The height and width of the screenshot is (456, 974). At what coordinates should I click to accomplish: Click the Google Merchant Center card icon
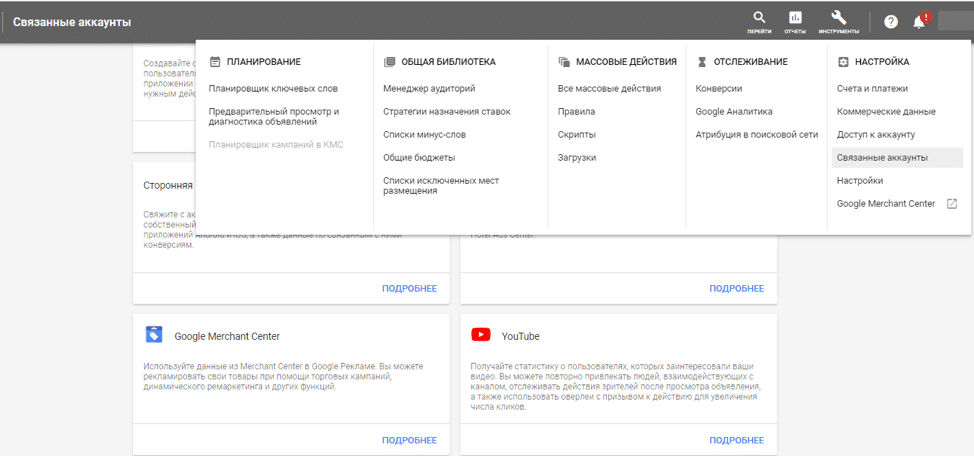pos(153,334)
